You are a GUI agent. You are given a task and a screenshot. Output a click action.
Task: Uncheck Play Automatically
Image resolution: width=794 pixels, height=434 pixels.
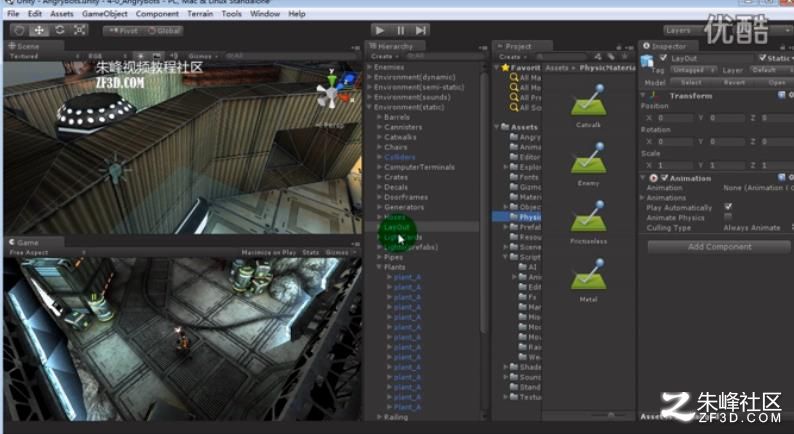tap(728, 207)
